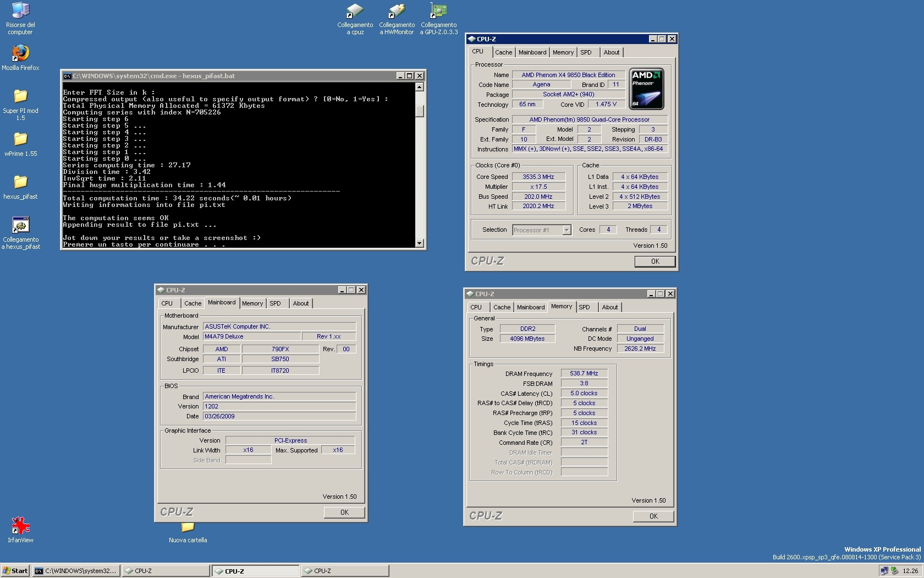Viewport: 924px width, 578px height.
Task: Open Processor #1 selection dropdown
Action: 542,230
